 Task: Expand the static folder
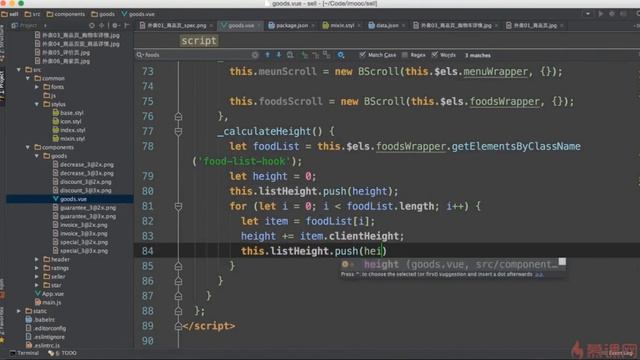click(x=19, y=311)
